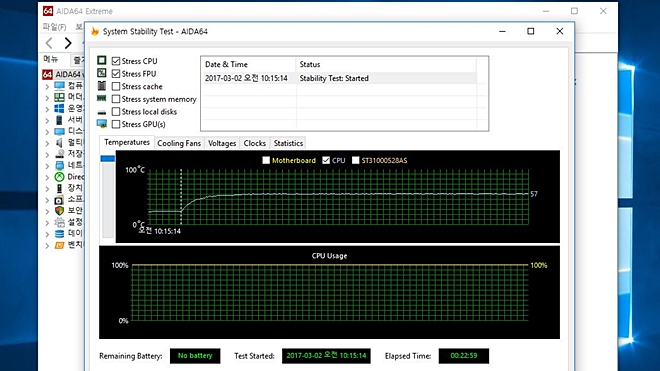
Task: Open the Statistics tab
Action: [x=288, y=143]
